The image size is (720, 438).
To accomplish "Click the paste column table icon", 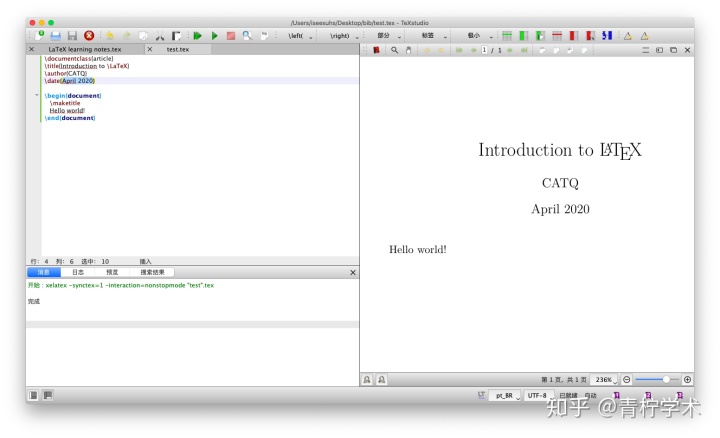I will pos(540,35).
